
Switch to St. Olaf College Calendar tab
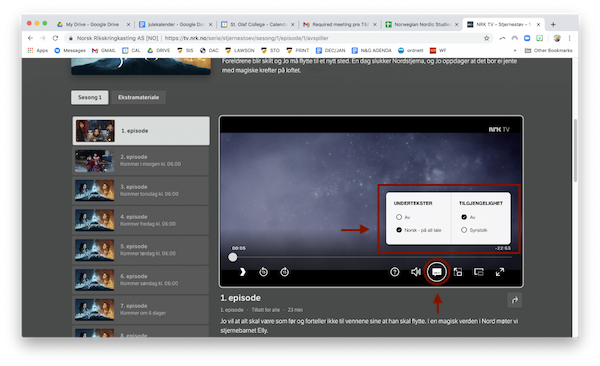[258, 24]
